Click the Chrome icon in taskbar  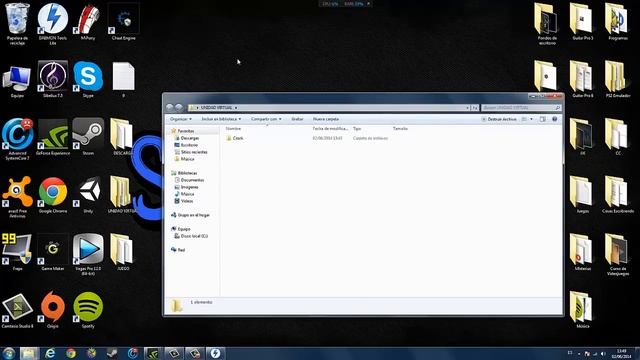pos(71,353)
